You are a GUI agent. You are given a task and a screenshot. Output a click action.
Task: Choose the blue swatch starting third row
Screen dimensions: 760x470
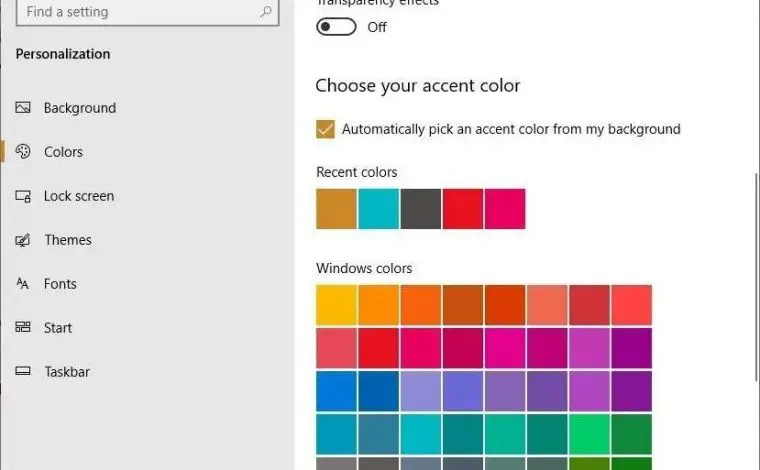pos(336,391)
